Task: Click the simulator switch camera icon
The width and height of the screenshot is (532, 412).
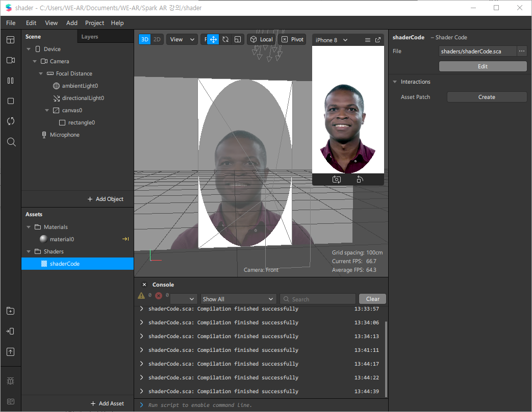Action: tap(336, 179)
